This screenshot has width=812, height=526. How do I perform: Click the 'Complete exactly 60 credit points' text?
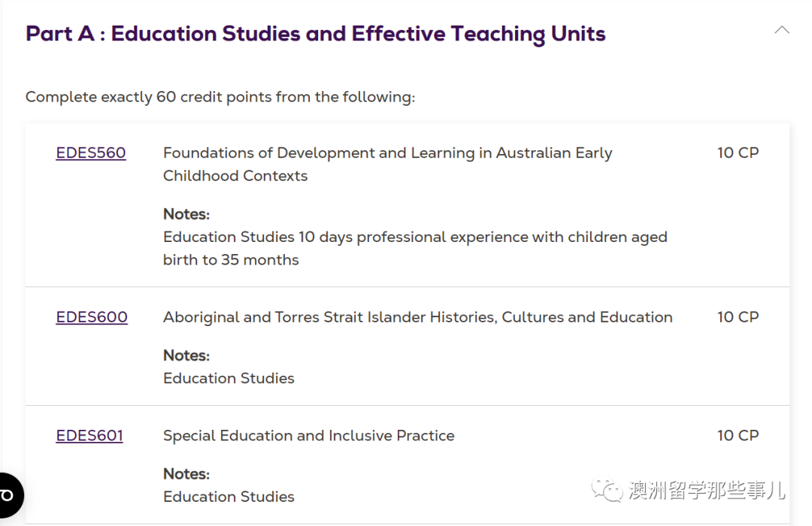[x=220, y=97]
